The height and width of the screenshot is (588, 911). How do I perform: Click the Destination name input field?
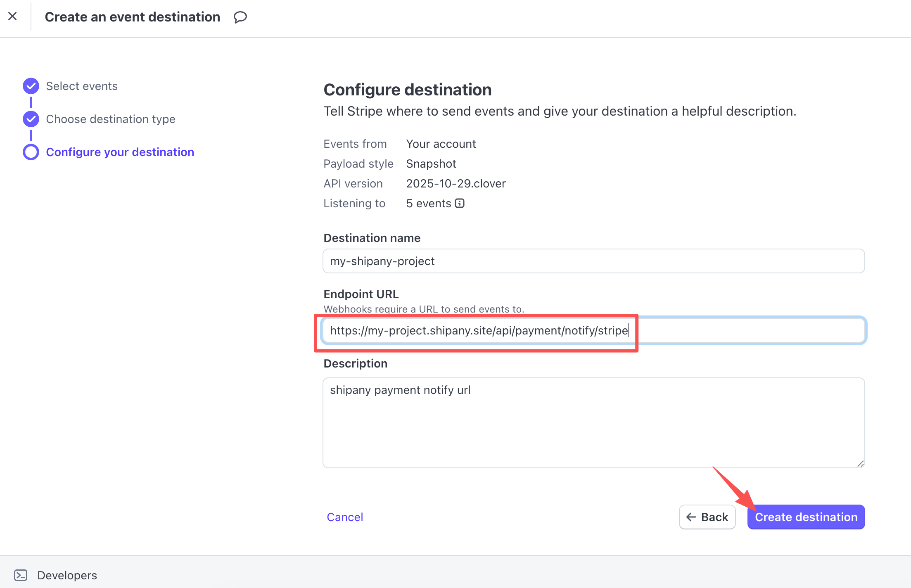[x=593, y=261]
